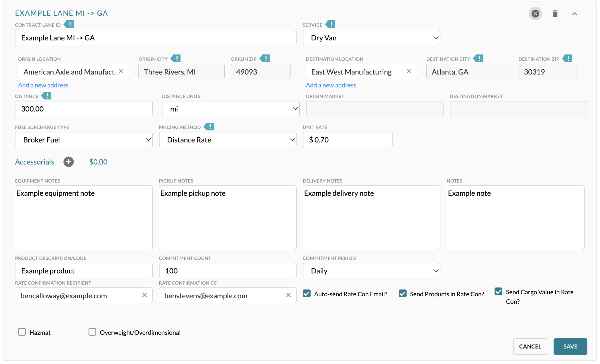Click the info flag beside Destination City
Screen dimensions: 600x364
click(x=478, y=58)
